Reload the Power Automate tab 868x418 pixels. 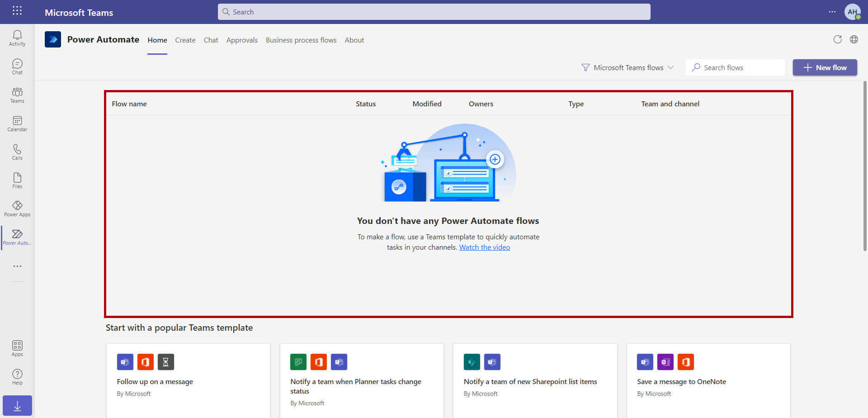tap(838, 39)
